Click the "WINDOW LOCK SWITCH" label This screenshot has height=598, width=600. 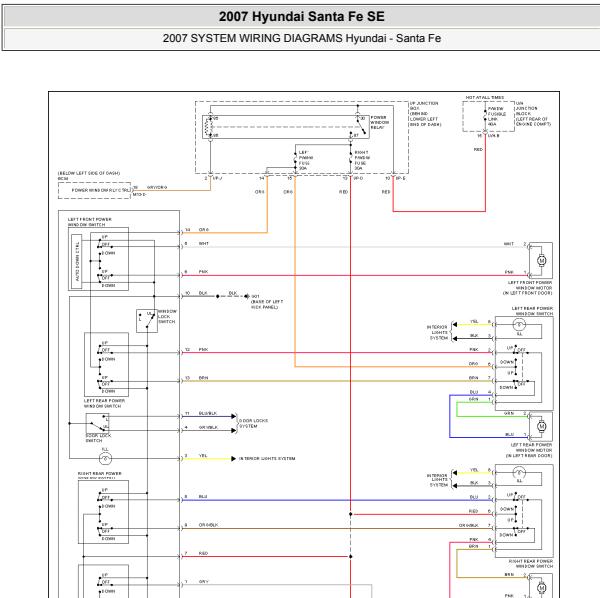click(x=167, y=316)
